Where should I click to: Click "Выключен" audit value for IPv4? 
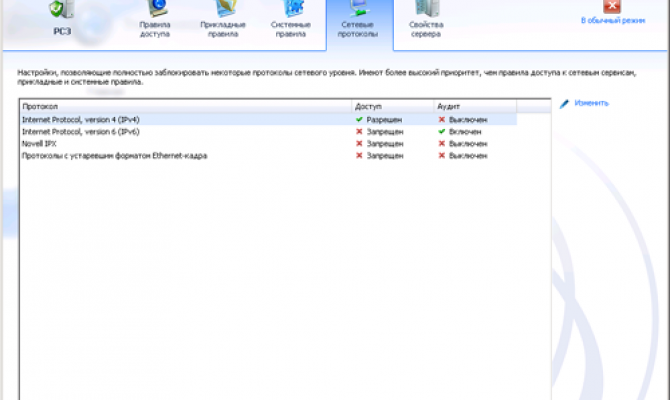468,120
